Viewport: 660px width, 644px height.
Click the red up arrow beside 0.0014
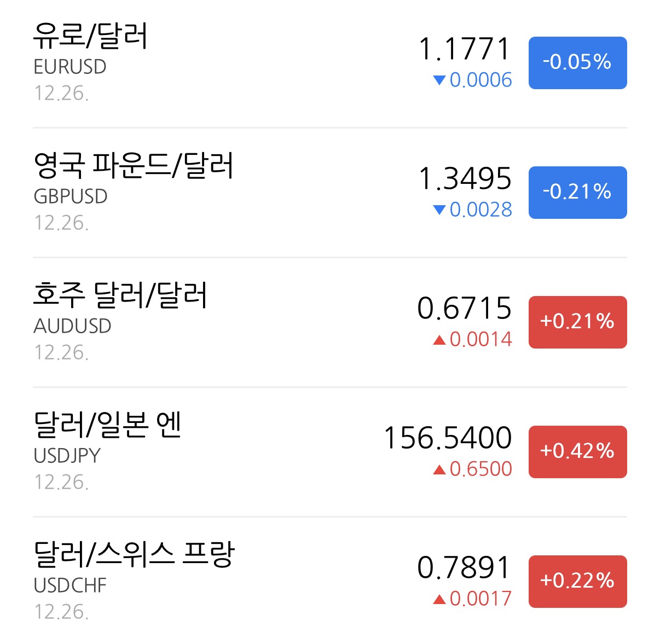coord(439,340)
